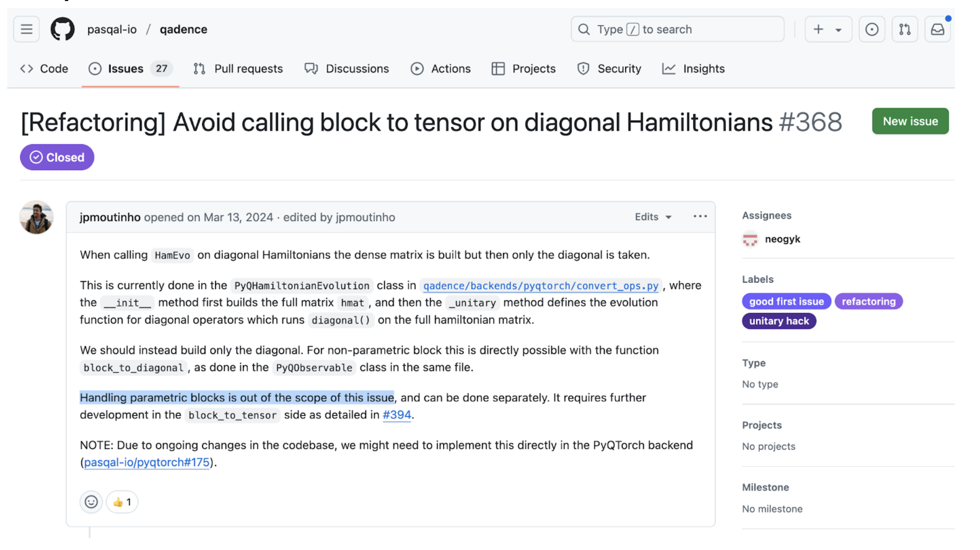This screenshot has width=980, height=550.
Task: Click the GitHub logo to go home
Action: point(61,29)
